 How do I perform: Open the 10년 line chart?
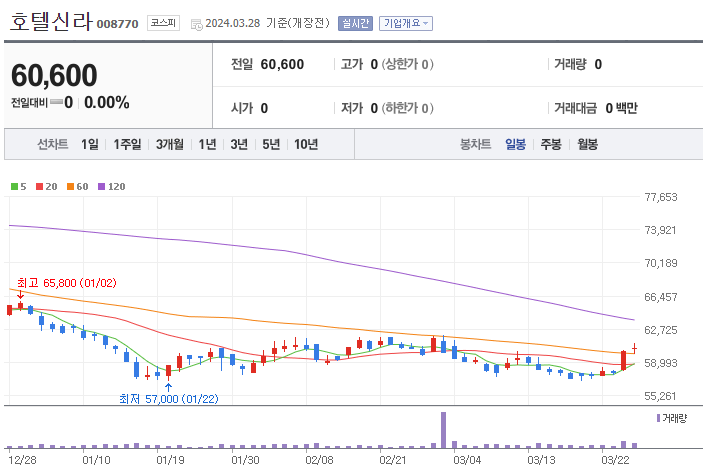click(x=306, y=144)
